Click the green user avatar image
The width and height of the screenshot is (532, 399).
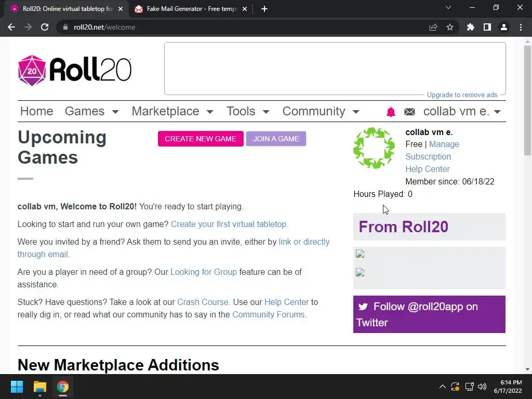(374, 148)
